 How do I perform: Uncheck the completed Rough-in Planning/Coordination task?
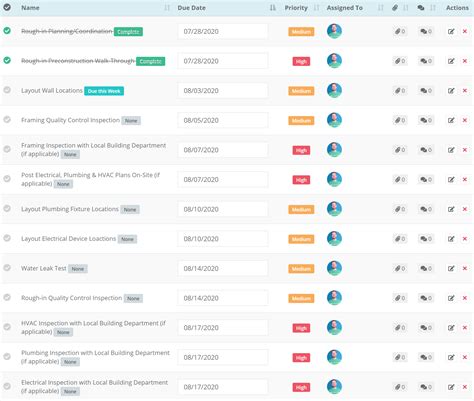pyautogui.click(x=7, y=31)
